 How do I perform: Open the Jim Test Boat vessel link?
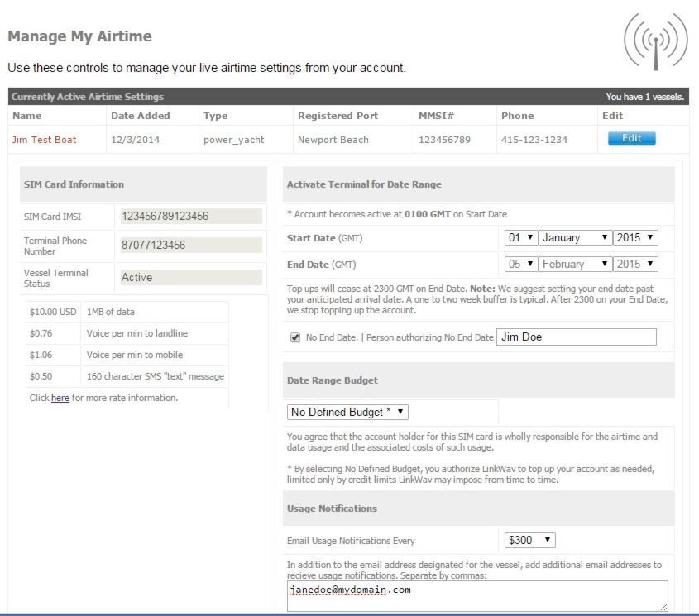pos(44,140)
